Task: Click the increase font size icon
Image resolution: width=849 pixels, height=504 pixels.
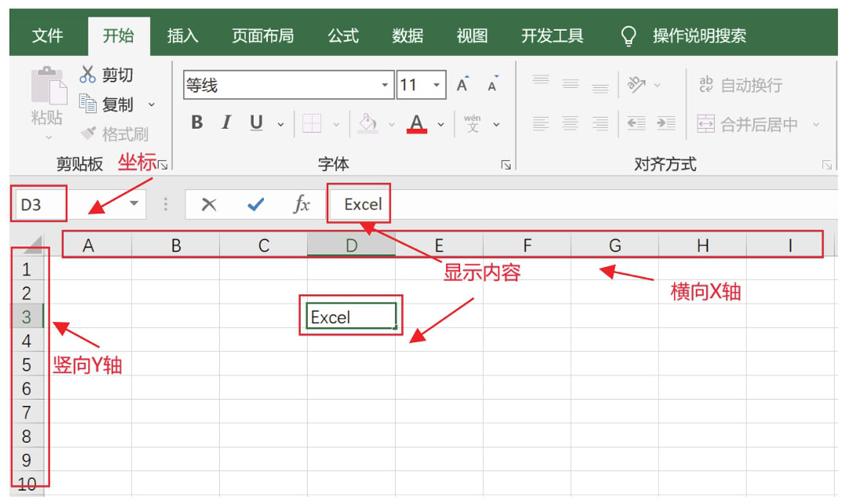Action: coord(462,85)
